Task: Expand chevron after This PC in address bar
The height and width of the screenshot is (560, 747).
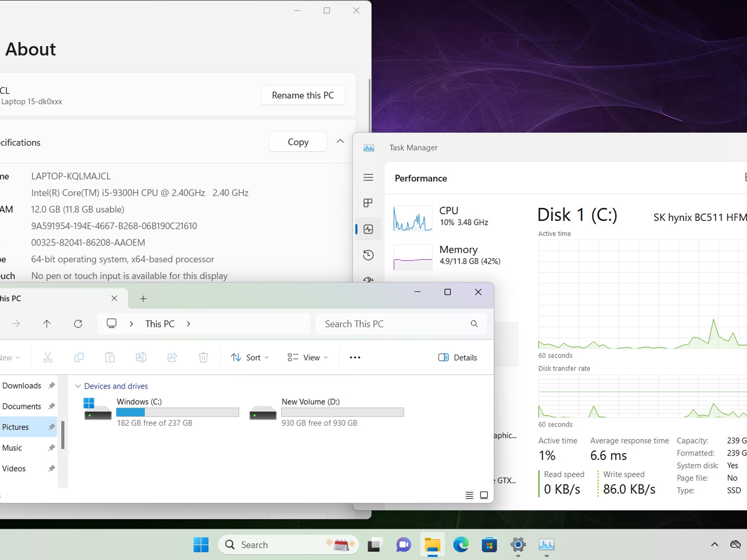Action: (189, 324)
